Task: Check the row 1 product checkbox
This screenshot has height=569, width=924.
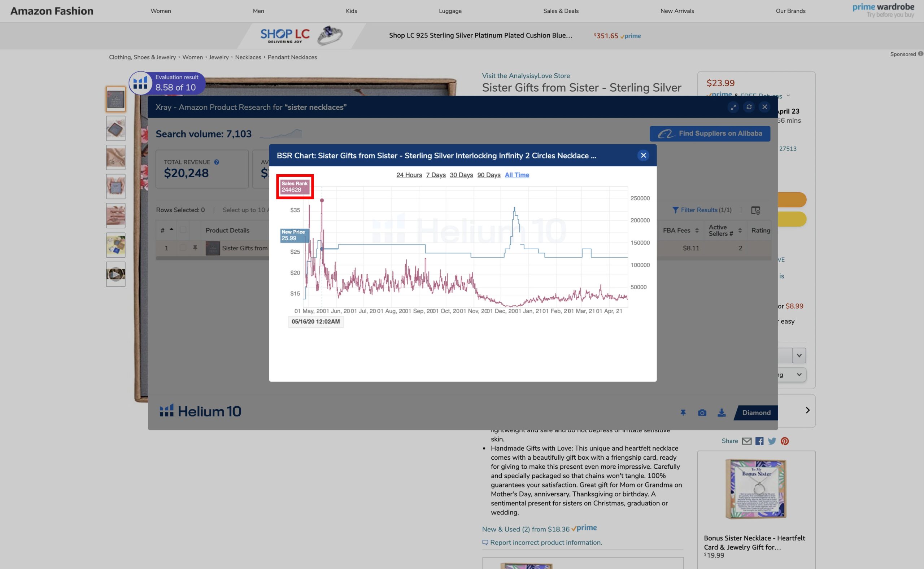Action: tap(183, 248)
